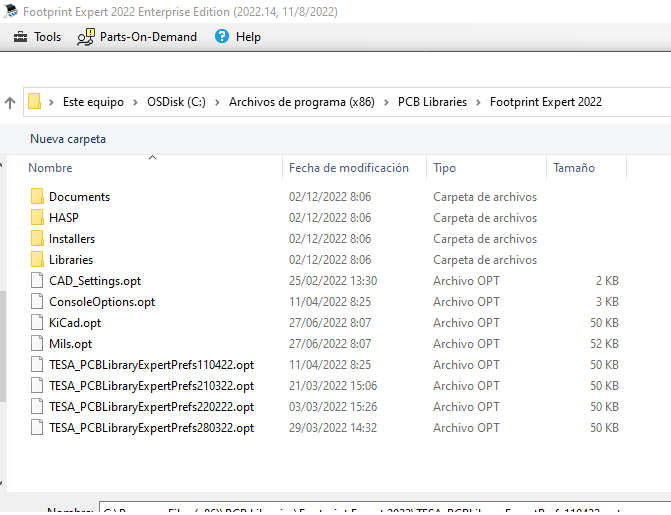Click the Tools toolbox icon

(x=20, y=37)
